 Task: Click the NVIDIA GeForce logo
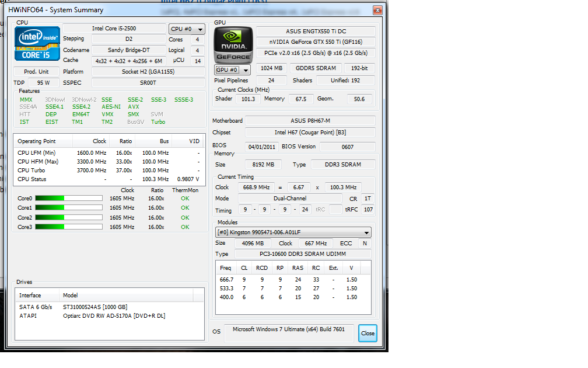click(233, 44)
